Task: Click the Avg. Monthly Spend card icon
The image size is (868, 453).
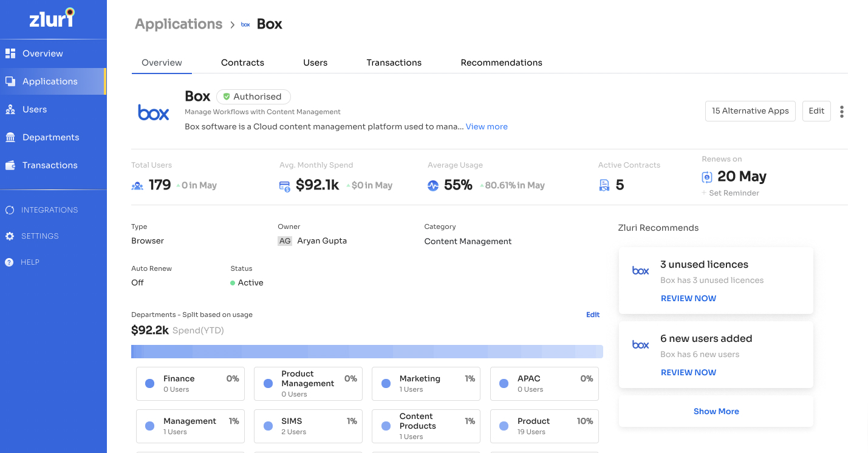Action: [x=284, y=186]
